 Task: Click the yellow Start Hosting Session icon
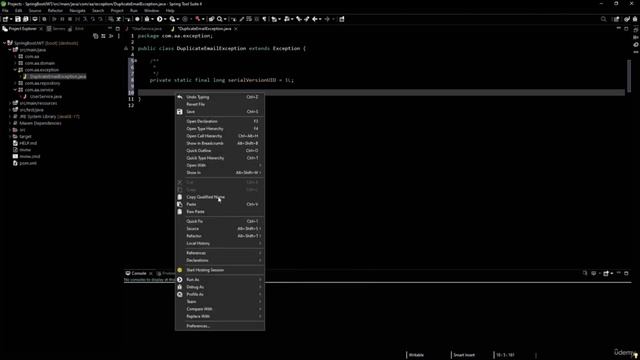click(180, 270)
